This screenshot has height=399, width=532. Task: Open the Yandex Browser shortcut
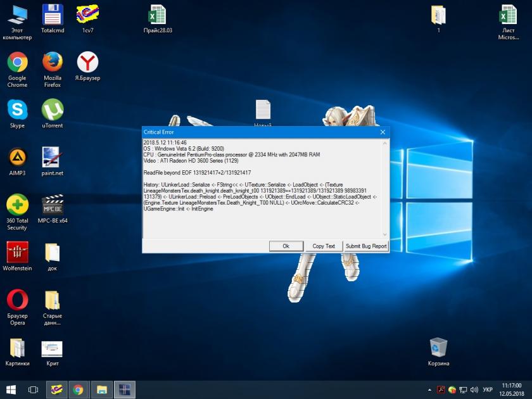click(87, 63)
